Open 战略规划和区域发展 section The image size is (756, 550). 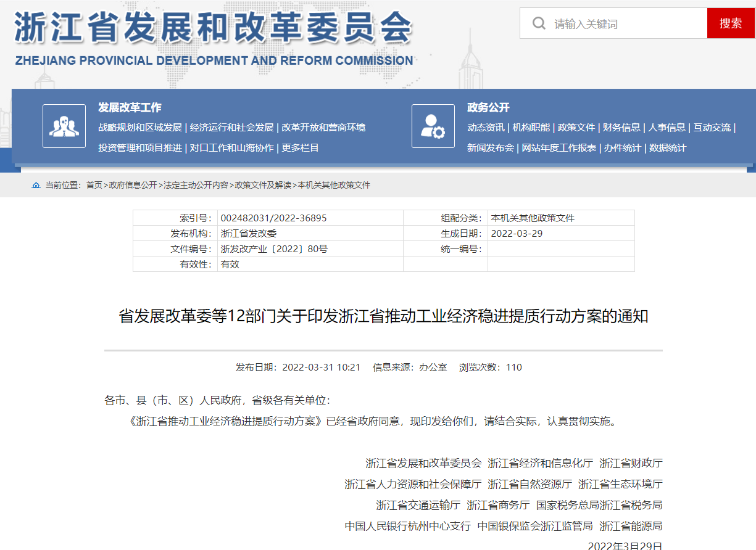pos(140,128)
